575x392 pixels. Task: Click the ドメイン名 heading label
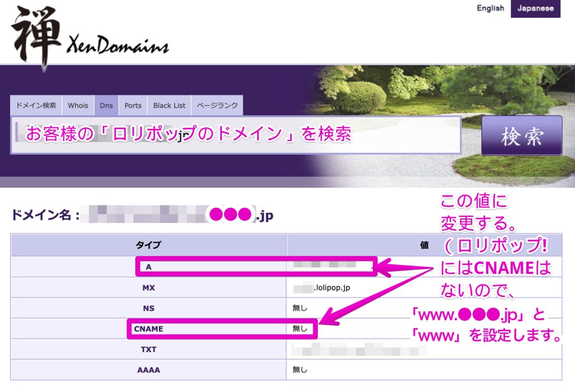(45, 215)
